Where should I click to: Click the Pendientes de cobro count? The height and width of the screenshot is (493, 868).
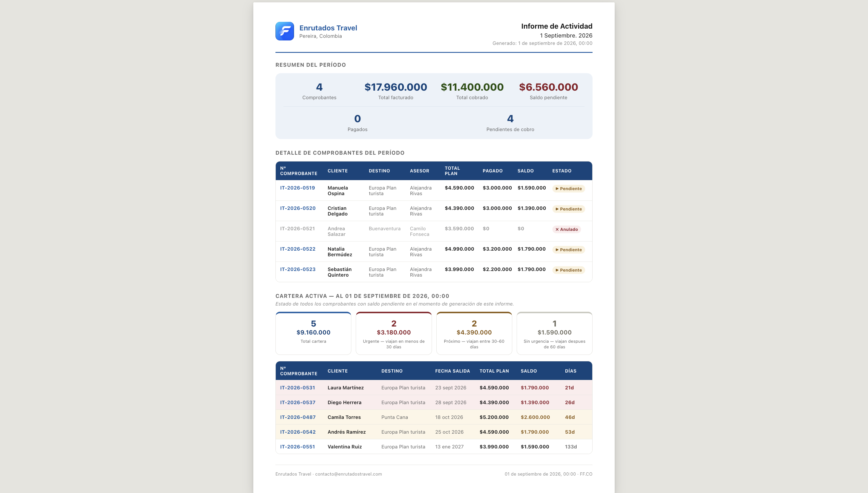click(x=510, y=118)
